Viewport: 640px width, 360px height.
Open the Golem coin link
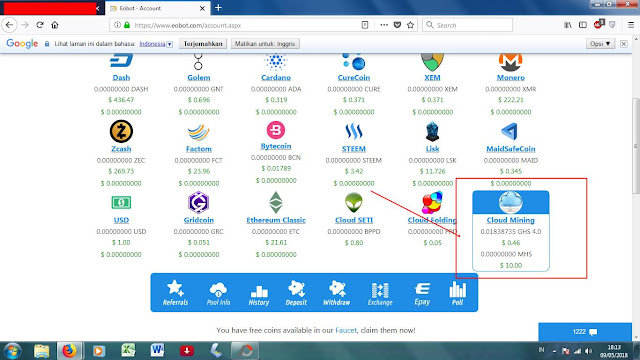point(198,78)
